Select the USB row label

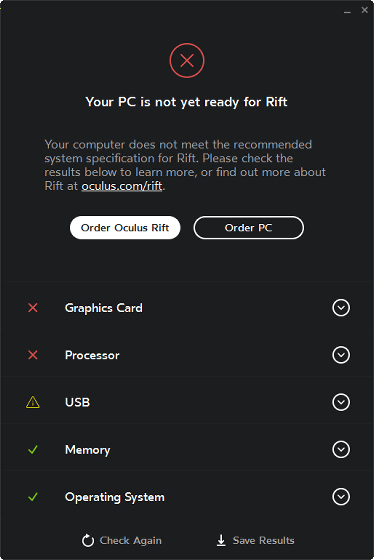77,402
